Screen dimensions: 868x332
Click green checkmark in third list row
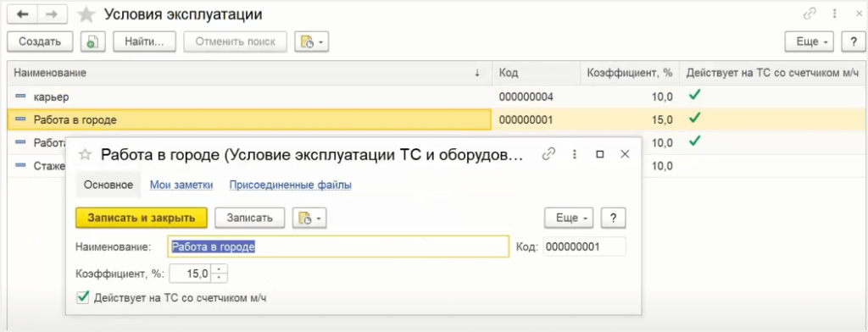pos(694,141)
